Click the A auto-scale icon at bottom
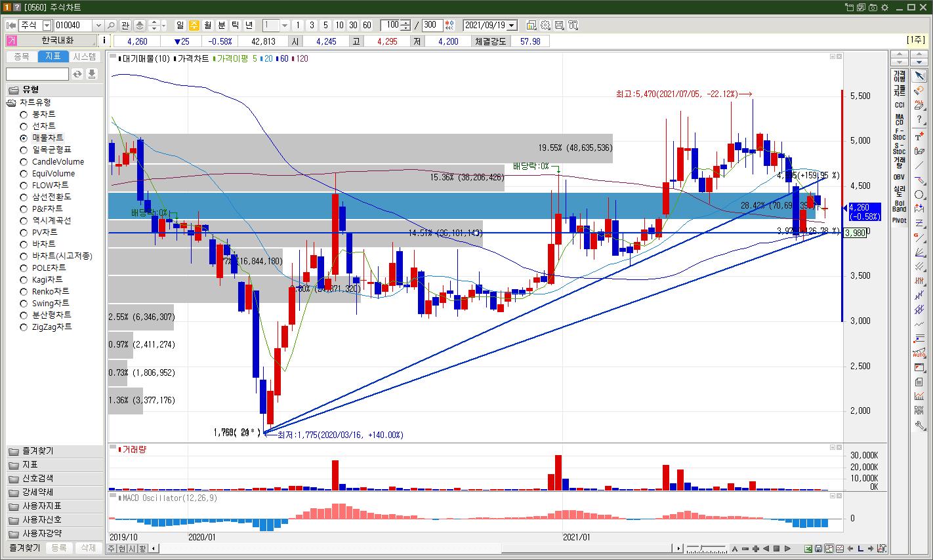The width and height of the screenshot is (933, 560). [x=736, y=549]
